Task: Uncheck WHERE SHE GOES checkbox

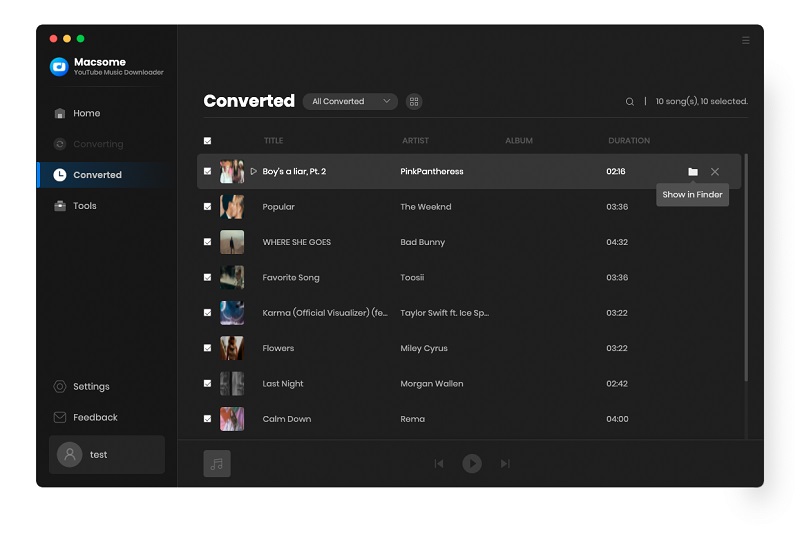Action: 208,242
